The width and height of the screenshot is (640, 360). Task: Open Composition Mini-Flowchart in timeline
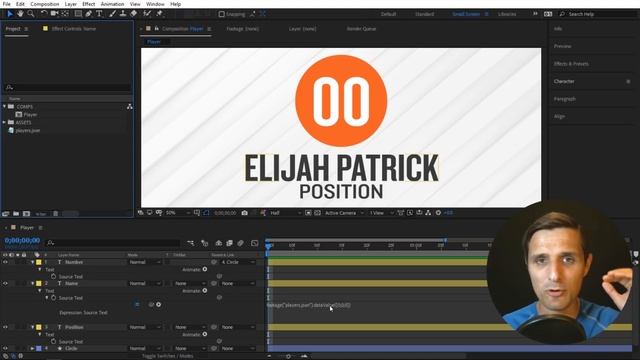tap(191, 243)
